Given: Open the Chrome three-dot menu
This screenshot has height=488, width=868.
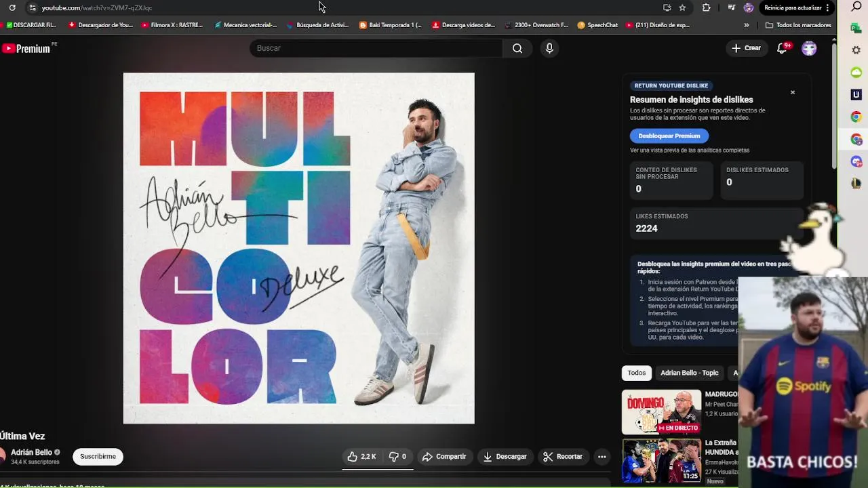Looking at the screenshot, I should tap(828, 7).
